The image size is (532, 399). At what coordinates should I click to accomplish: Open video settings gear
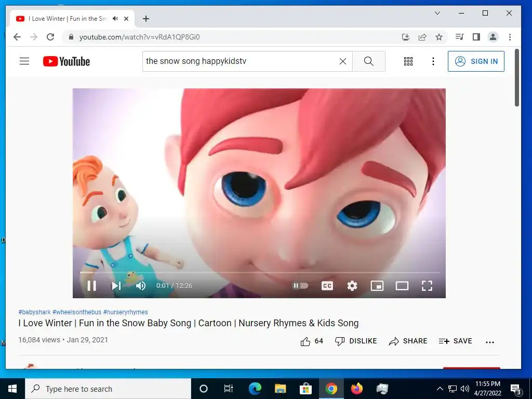pyautogui.click(x=352, y=286)
